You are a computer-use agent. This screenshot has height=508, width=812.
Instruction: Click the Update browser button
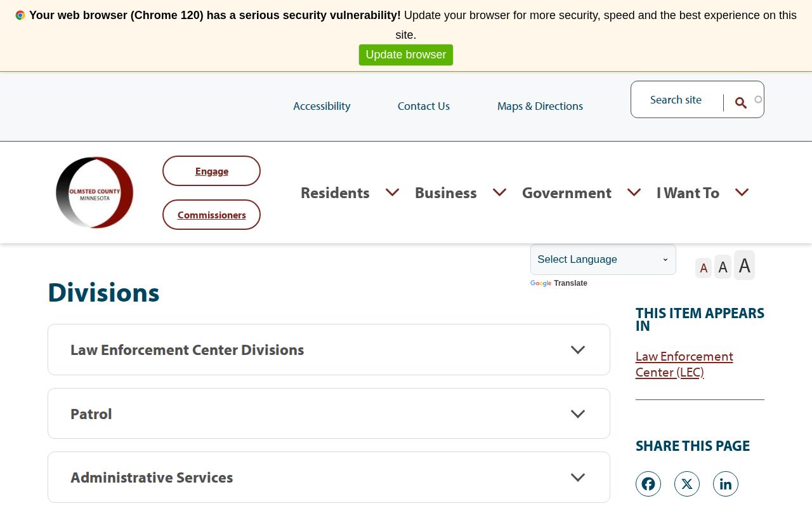pos(406,55)
